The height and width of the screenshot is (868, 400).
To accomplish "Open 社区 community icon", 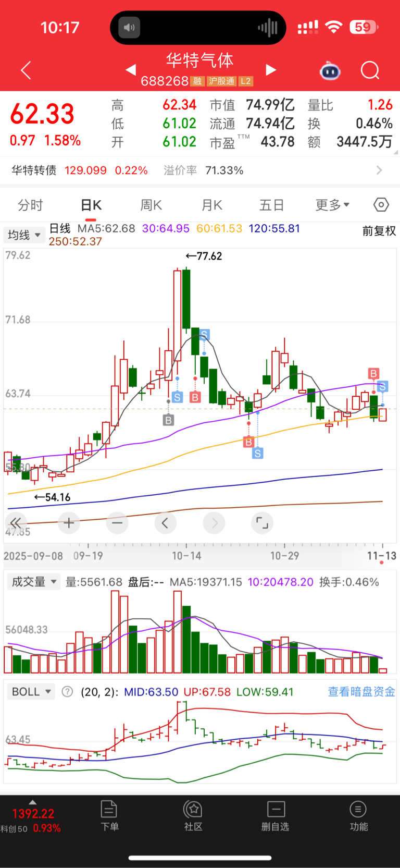I will click(x=193, y=816).
